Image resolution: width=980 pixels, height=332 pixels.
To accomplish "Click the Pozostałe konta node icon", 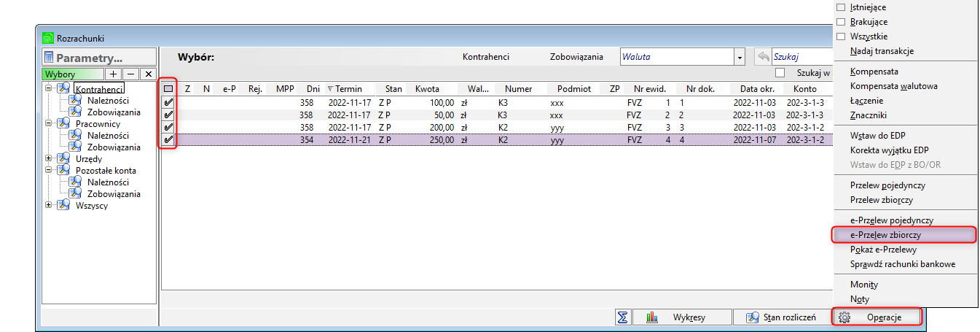I will click(x=63, y=170).
